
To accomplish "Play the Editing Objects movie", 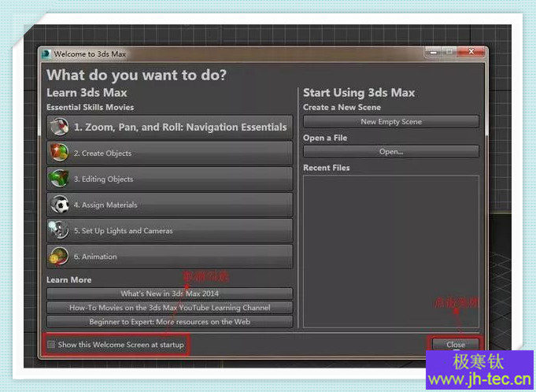I will click(169, 179).
